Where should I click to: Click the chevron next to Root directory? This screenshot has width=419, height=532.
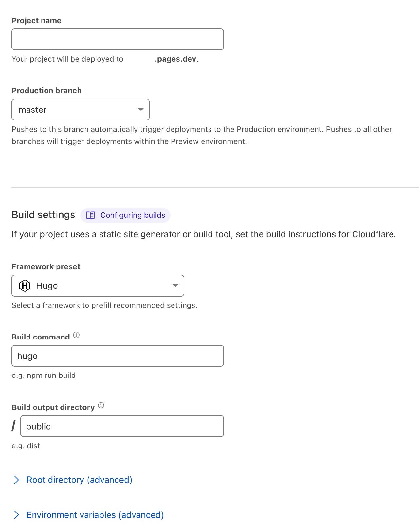16,480
